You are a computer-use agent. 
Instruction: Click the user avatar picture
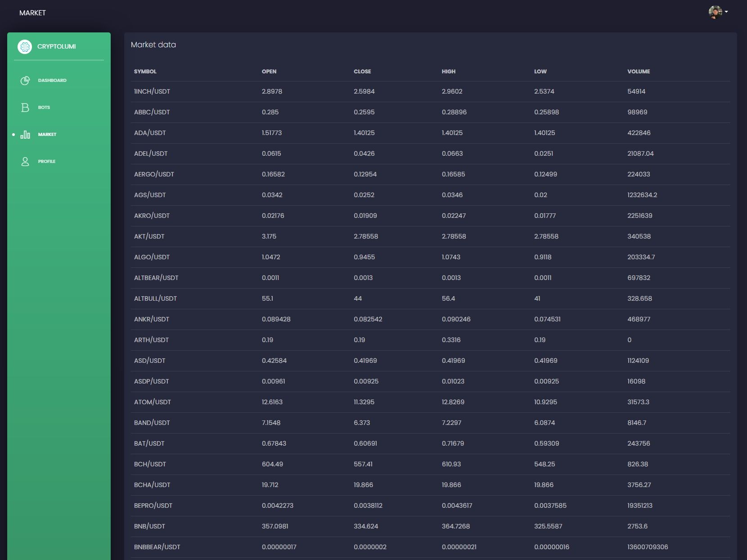(x=715, y=12)
